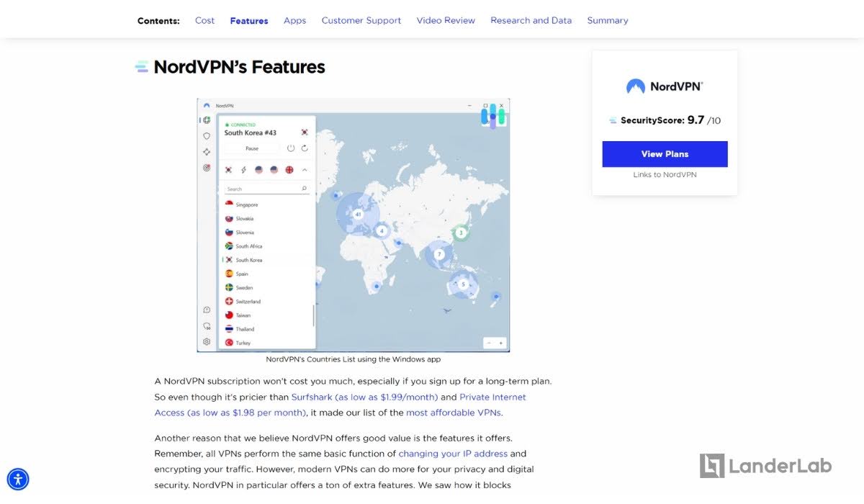Select Taiwan in the country list
Viewport: 864px width, 504px height.
266,315
